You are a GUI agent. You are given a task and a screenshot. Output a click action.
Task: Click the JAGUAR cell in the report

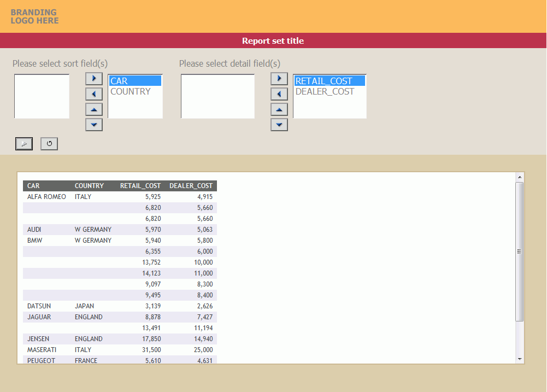tap(39, 317)
